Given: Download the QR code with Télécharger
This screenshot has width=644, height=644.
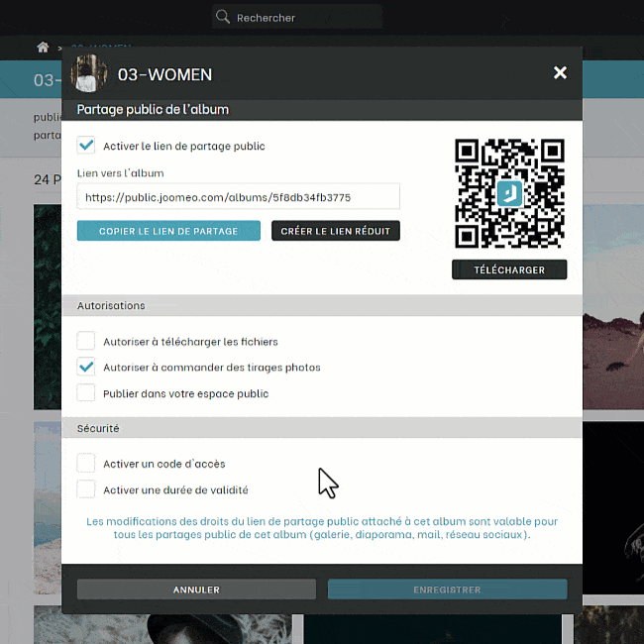Looking at the screenshot, I should (x=509, y=269).
